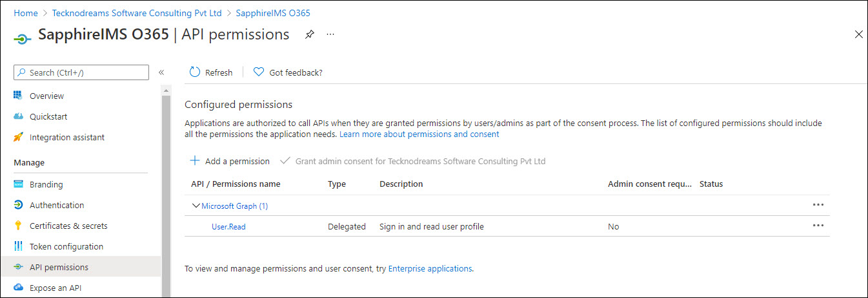
Task: Click the Overview grid icon
Action: (x=18, y=96)
